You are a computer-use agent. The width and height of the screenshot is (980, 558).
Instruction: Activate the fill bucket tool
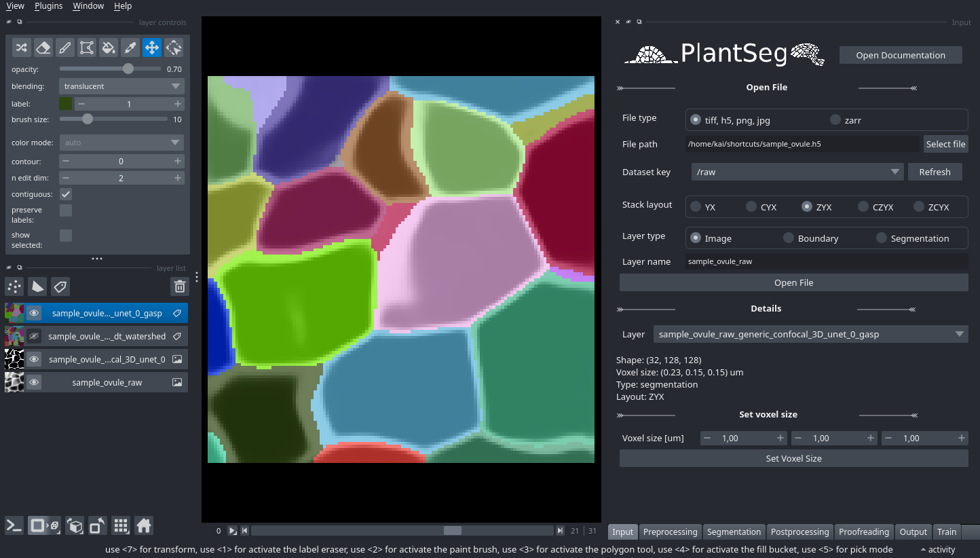click(108, 47)
